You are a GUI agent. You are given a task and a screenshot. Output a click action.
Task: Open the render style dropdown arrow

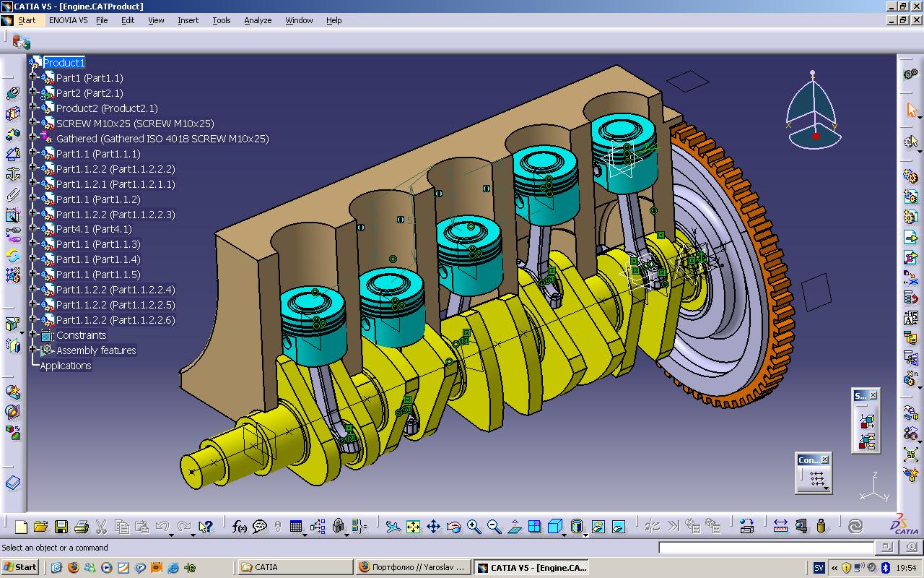coord(585,535)
